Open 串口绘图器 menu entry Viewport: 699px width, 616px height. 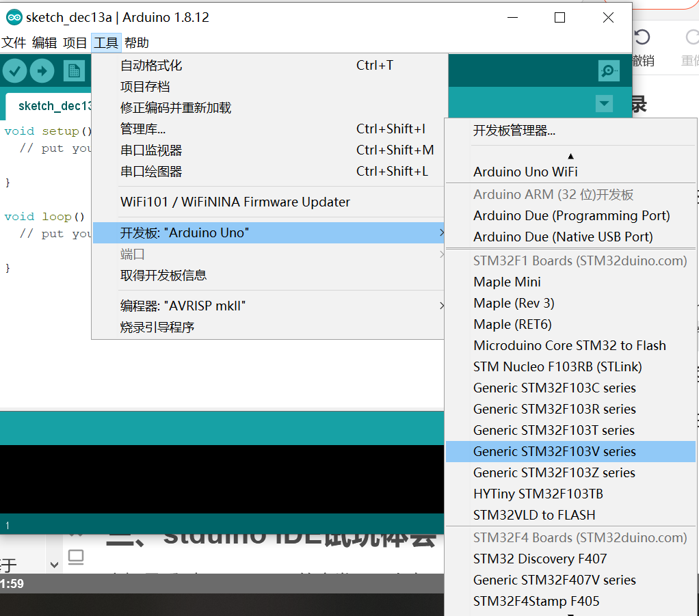tap(269, 171)
